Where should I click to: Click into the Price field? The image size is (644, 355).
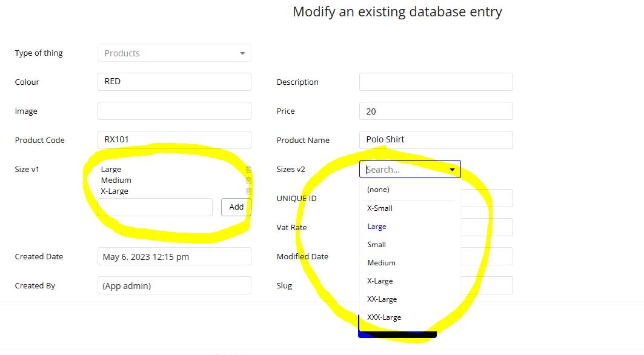point(436,111)
